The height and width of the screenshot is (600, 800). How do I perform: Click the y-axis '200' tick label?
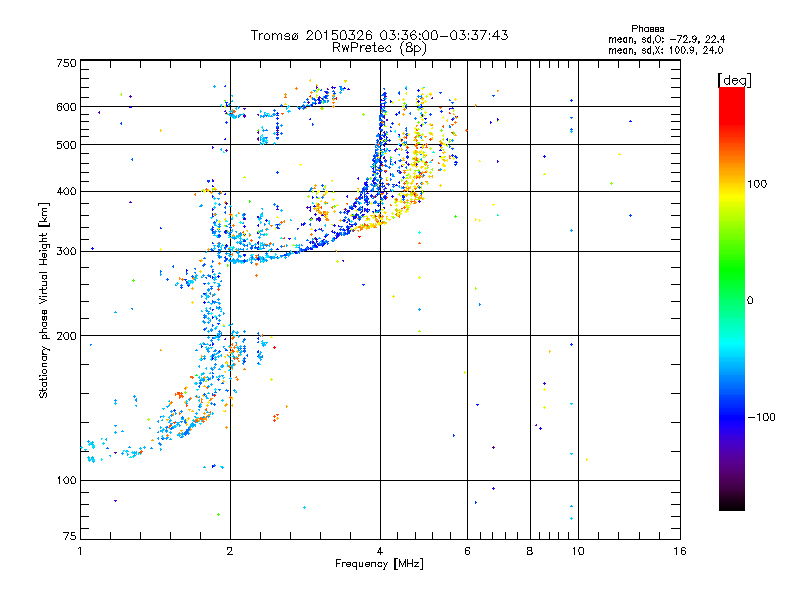point(66,336)
